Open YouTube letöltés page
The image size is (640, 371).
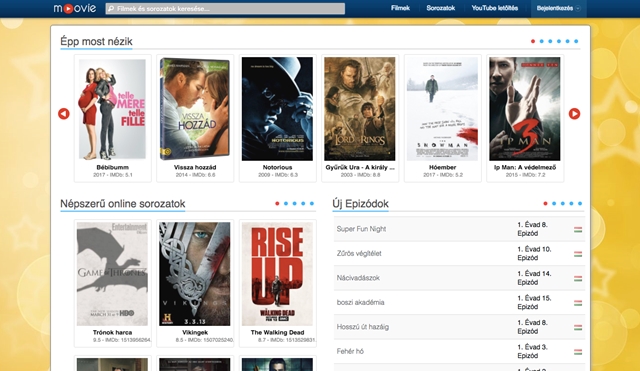(495, 8)
